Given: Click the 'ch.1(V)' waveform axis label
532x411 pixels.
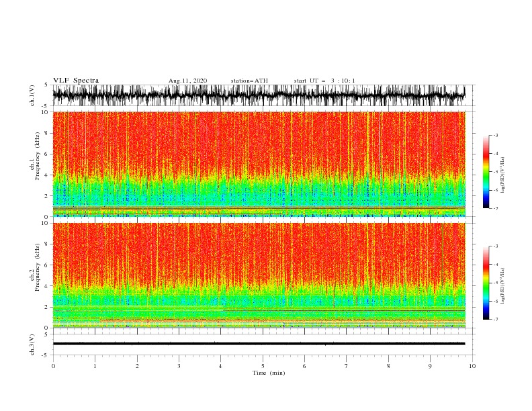Looking at the screenshot, I should pos(32,95).
